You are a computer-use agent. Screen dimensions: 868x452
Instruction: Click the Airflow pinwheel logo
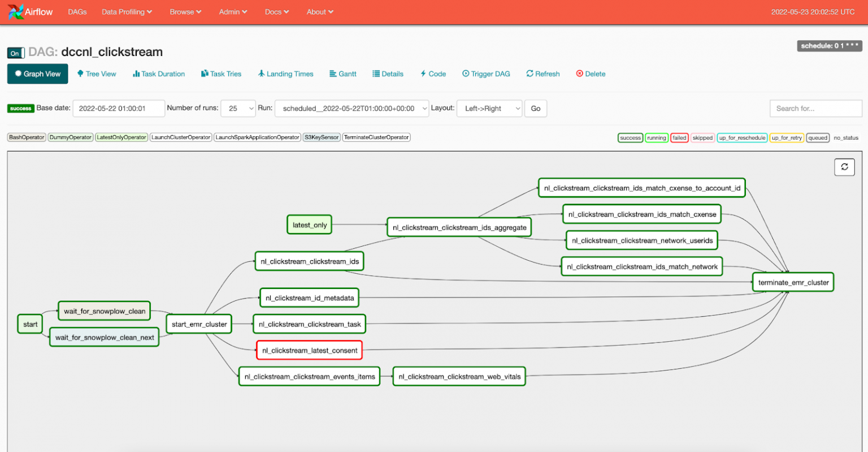(x=16, y=12)
